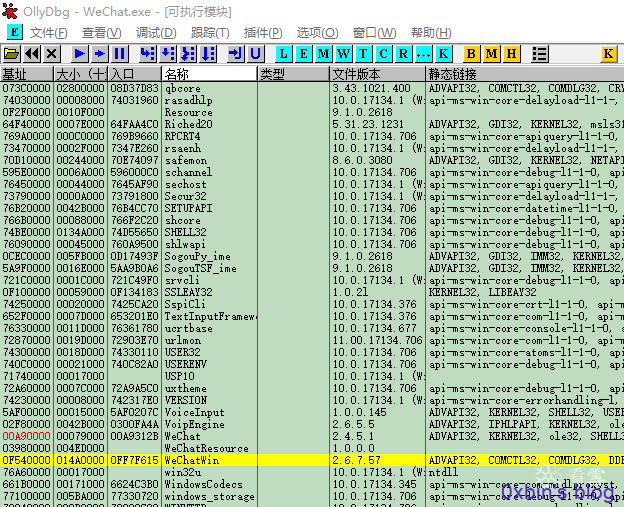Screen dimensions: 624x507
Task: Select the WeChatWin module row
Action: [x=312, y=460]
